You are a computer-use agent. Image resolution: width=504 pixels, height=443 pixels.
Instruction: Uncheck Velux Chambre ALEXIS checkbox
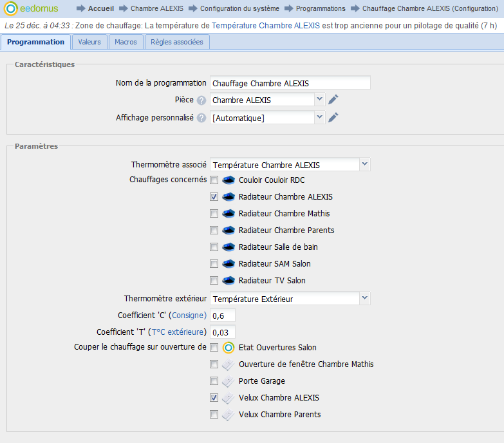[x=214, y=398]
